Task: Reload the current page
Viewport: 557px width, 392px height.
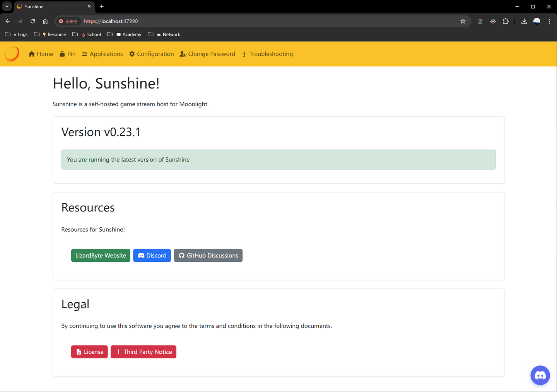Action: 33,21
